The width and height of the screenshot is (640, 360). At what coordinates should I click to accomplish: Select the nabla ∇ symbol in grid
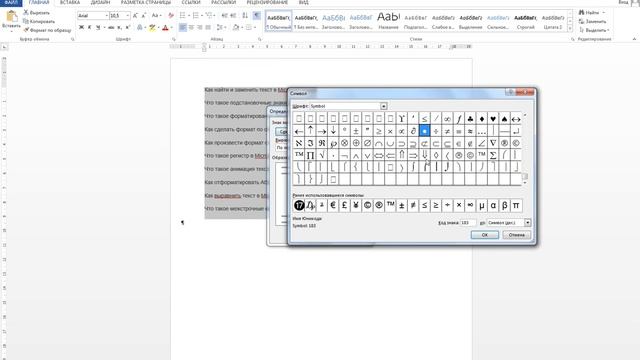tap(493, 143)
